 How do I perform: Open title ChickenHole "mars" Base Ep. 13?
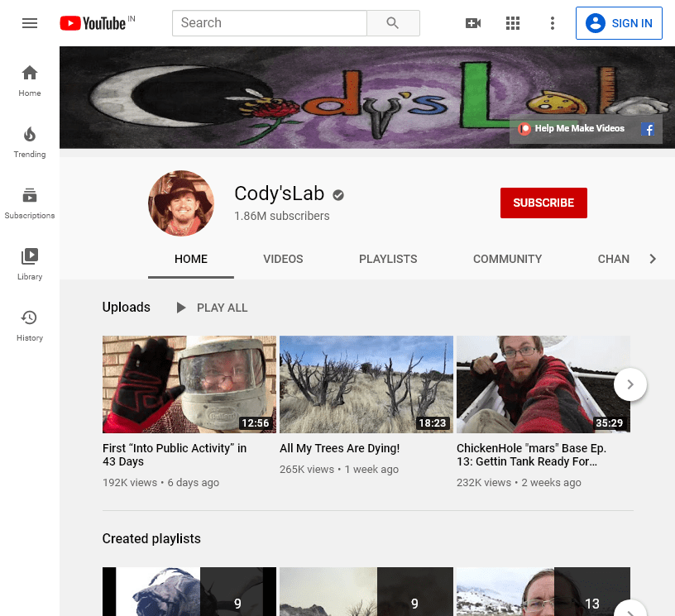(531, 455)
